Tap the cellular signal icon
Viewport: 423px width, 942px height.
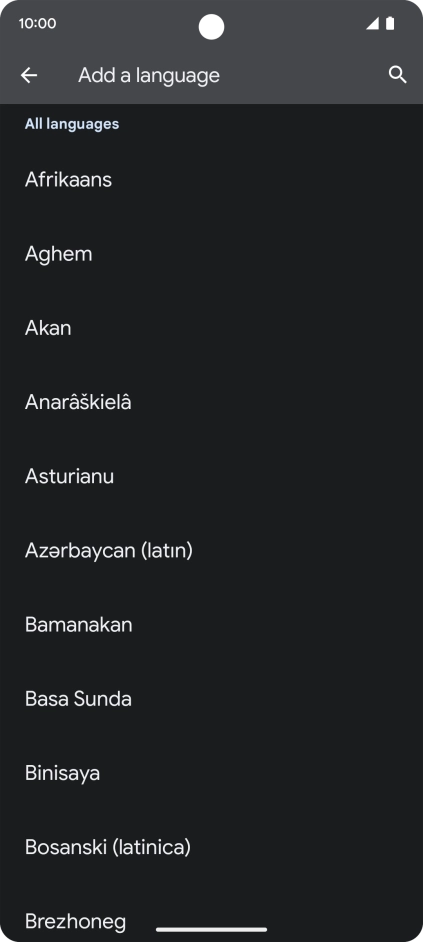coord(373,23)
